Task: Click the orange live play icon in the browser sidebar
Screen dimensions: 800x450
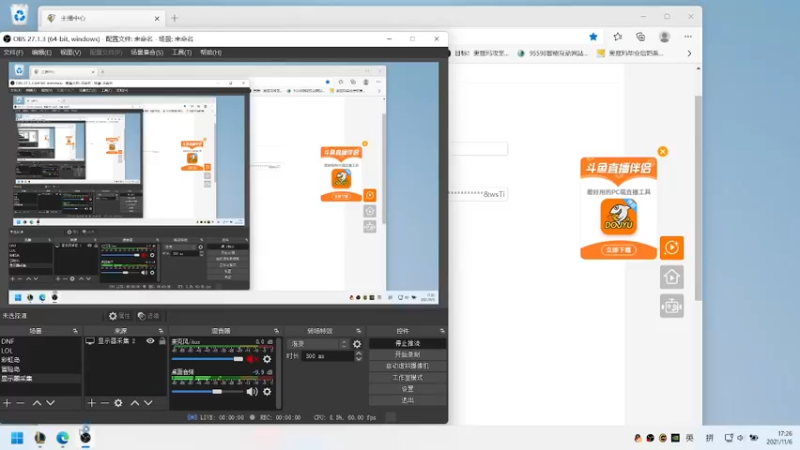Action: 671,248
